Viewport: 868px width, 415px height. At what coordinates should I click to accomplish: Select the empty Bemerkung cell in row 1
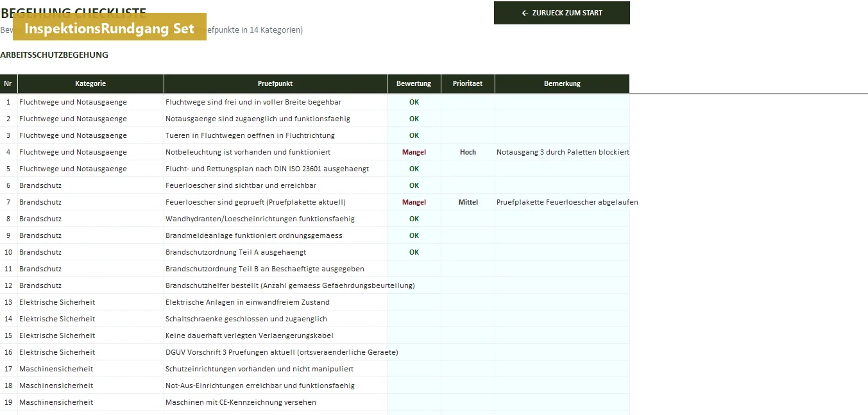(x=562, y=102)
